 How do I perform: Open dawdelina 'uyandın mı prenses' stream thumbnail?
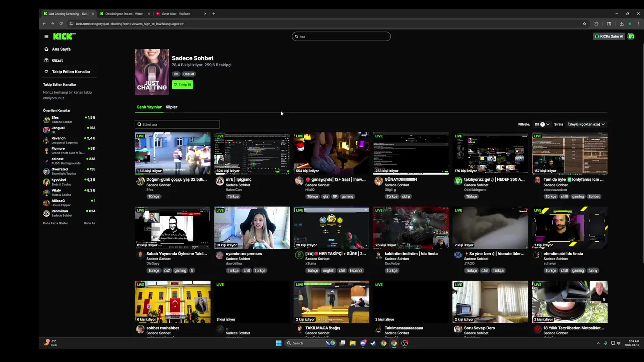[x=252, y=228]
